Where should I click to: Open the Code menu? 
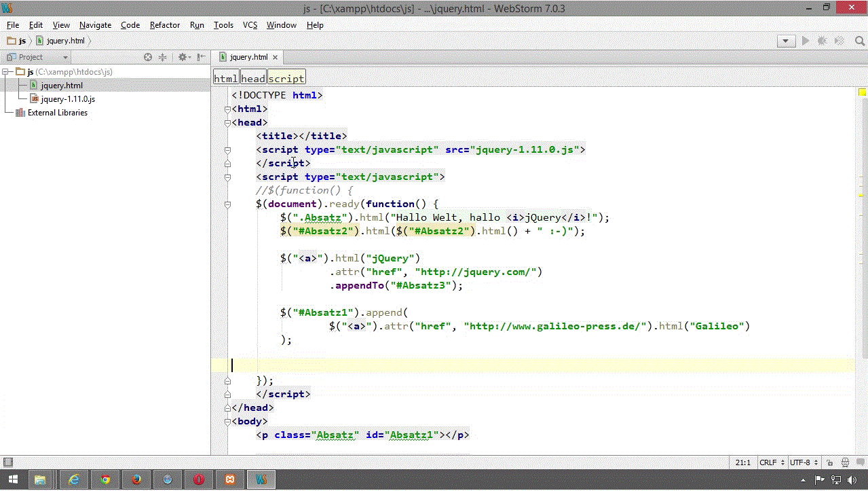[130, 25]
